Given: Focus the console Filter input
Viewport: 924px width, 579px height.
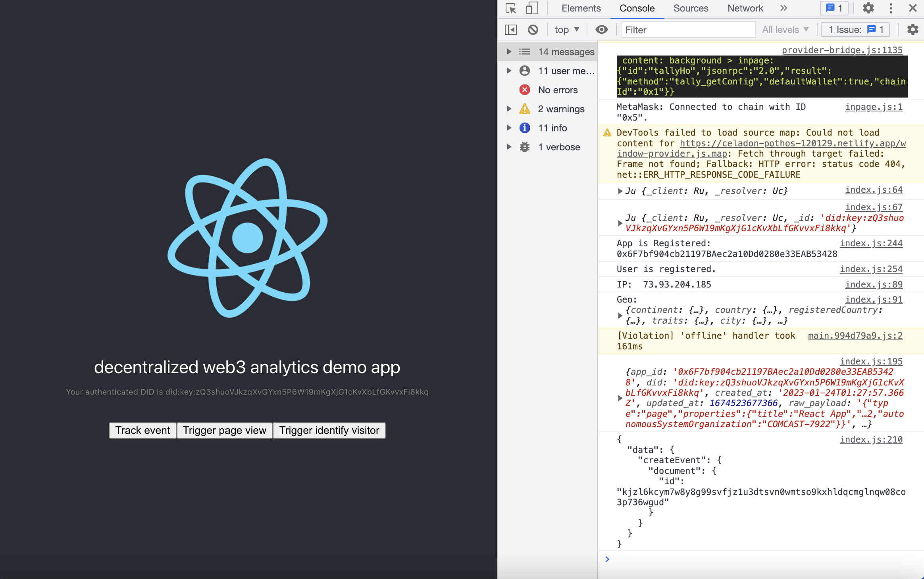Looking at the screenshot, I should (x=688, y=30).
